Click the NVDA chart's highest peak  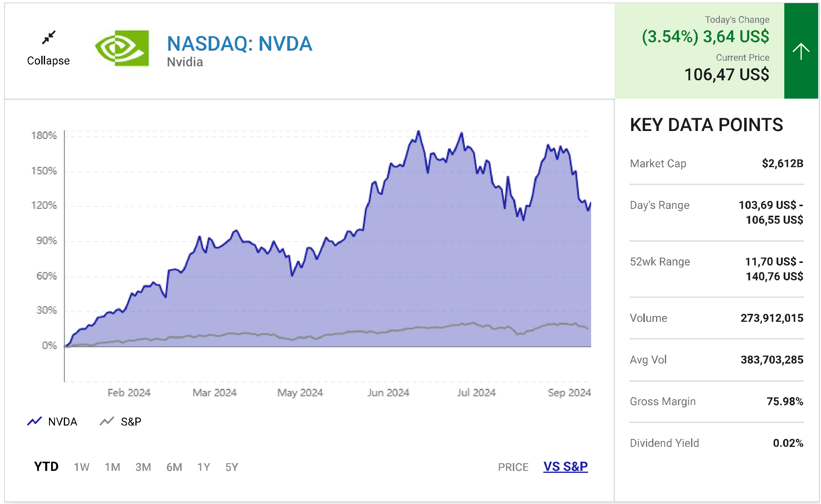pos(419,132)
